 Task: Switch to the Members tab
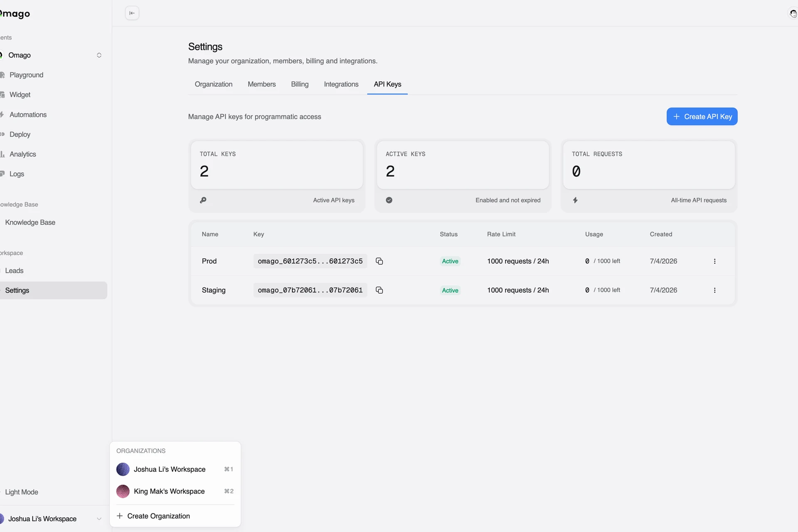tap(261, 84)
